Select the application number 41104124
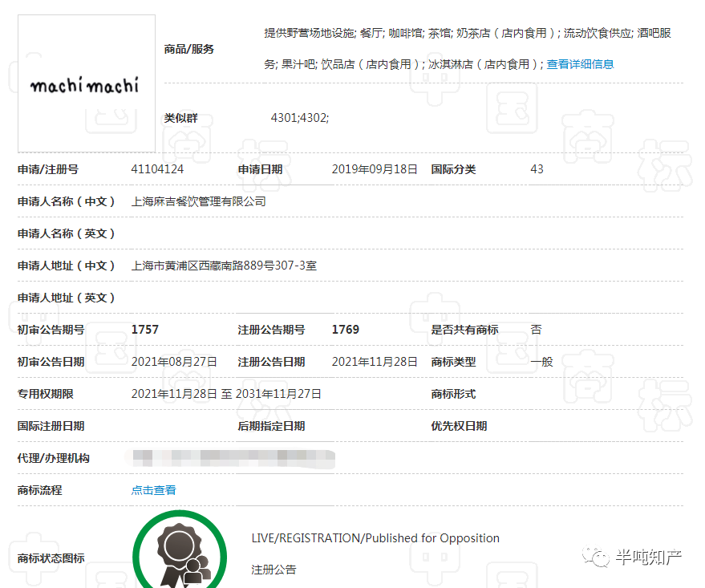Image resolution: width=705 pixels, height=588 pixels. (x=157, y=169)
